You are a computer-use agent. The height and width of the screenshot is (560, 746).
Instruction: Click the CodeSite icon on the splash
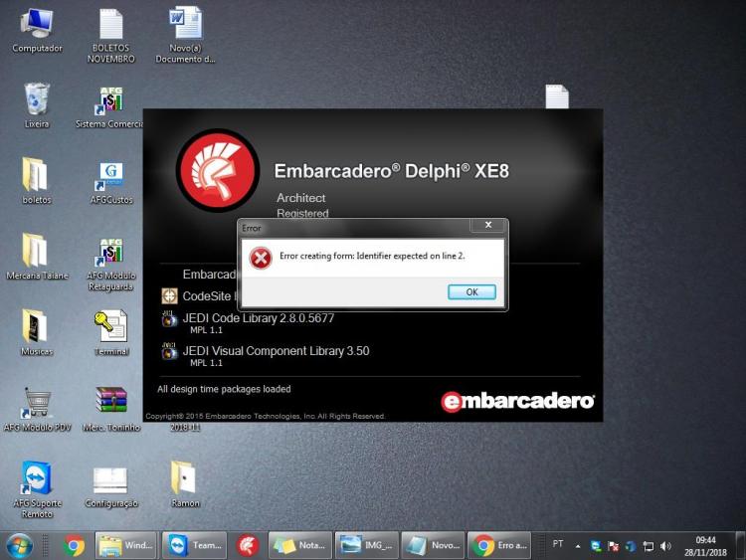169,296
